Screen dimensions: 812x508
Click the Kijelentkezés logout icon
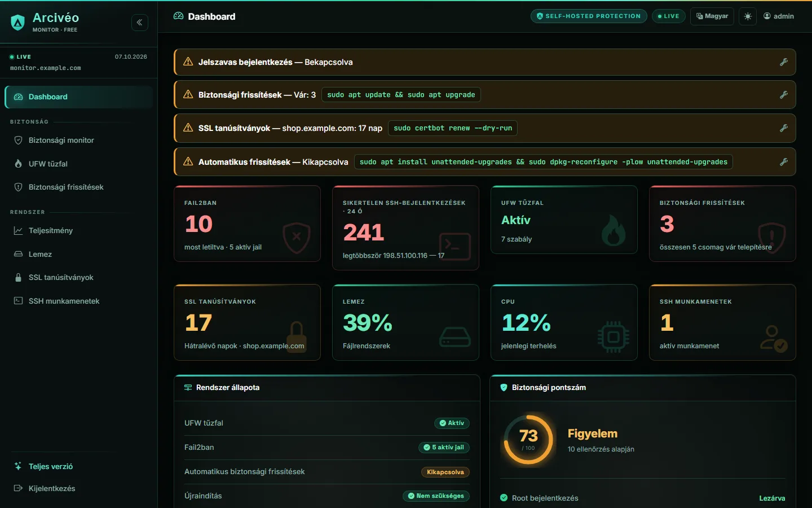[18, 488]
